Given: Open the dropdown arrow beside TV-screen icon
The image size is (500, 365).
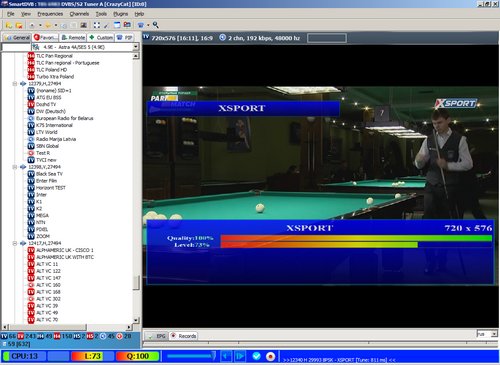Looking at the screenshot, I should (x=148, y=25).
